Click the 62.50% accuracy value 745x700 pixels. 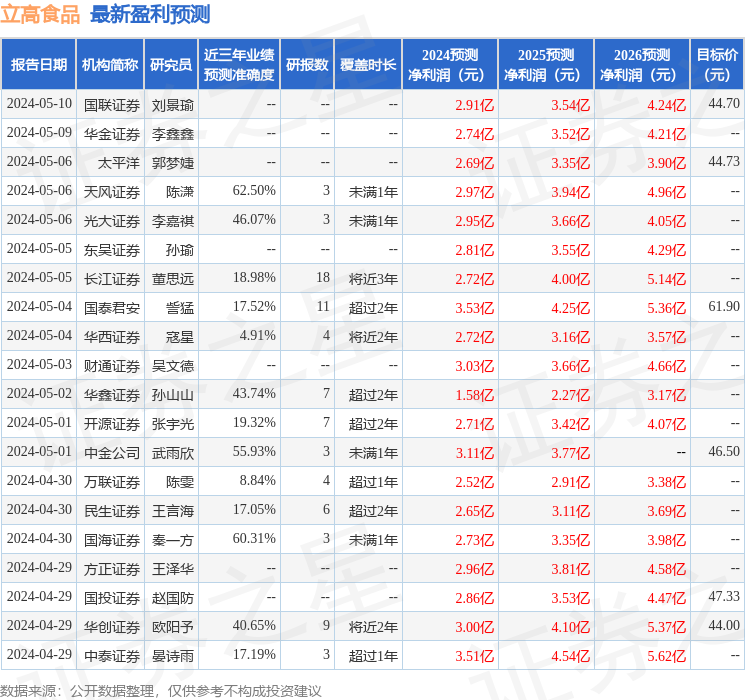tap(254, 191)
